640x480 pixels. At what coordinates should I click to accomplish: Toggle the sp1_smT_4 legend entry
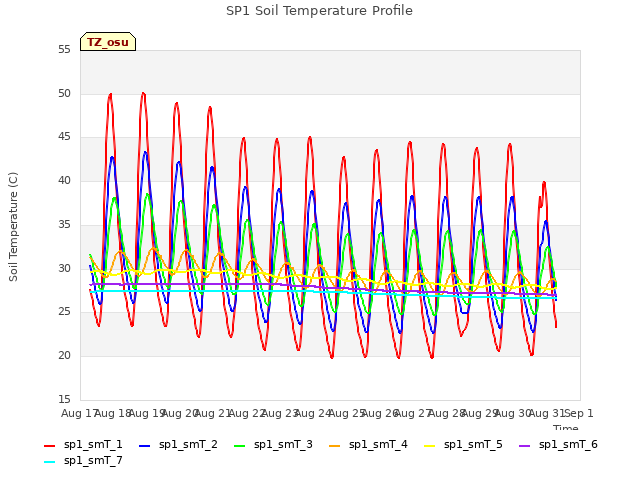click(368, 444)
